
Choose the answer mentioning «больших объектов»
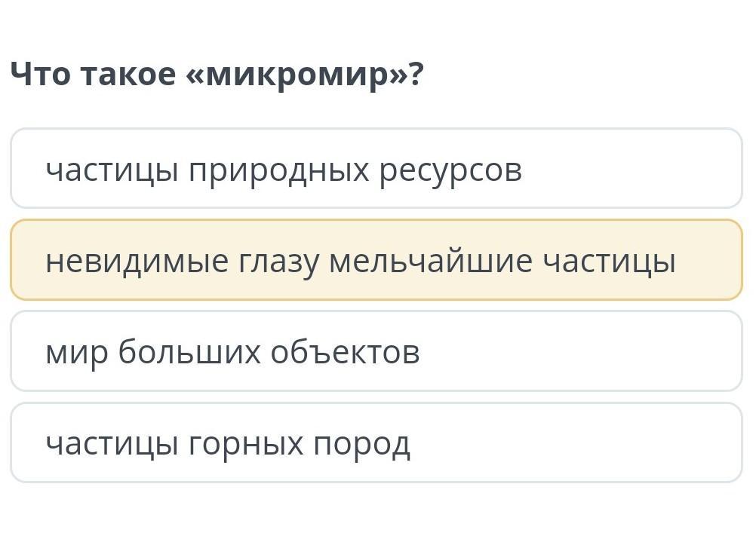click(376, 351)
